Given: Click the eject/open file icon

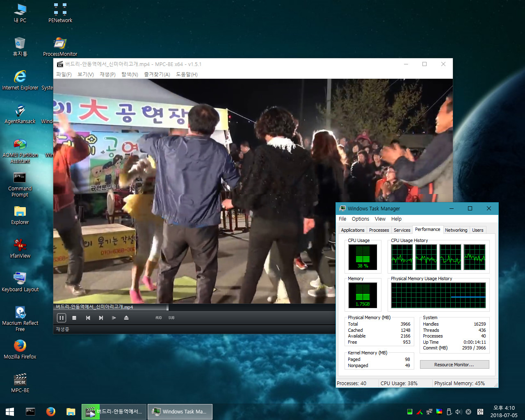Looking at the screenshot, I should click(x=126, y=318).
